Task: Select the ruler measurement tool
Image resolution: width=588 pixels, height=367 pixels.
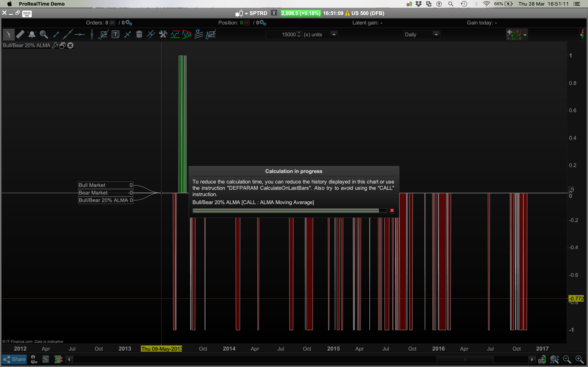Action: (x=20, y=34)
